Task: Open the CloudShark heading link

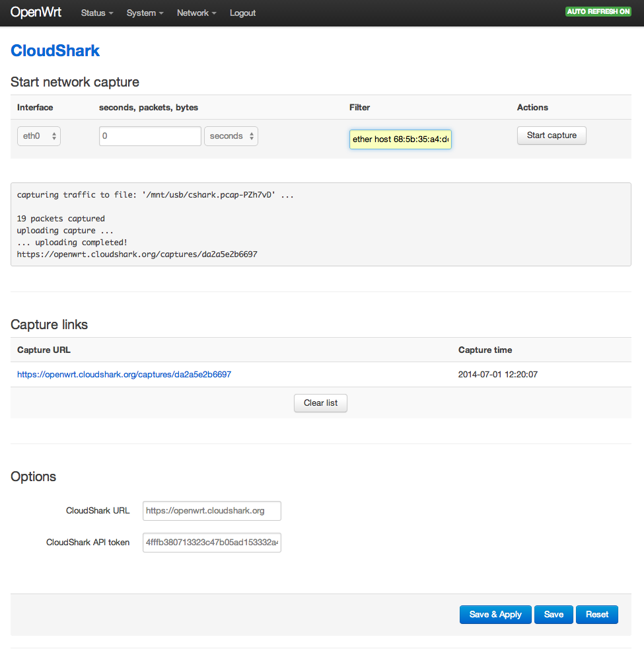Action: pos(55,51)
